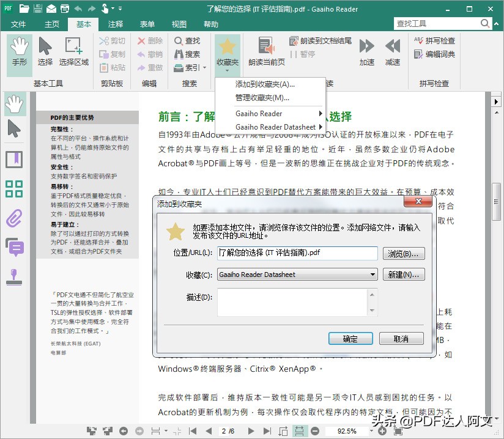This screenshot has width=504, height=439.
Task: Open the 收藏 folder combo box
Action: point(297,275)
